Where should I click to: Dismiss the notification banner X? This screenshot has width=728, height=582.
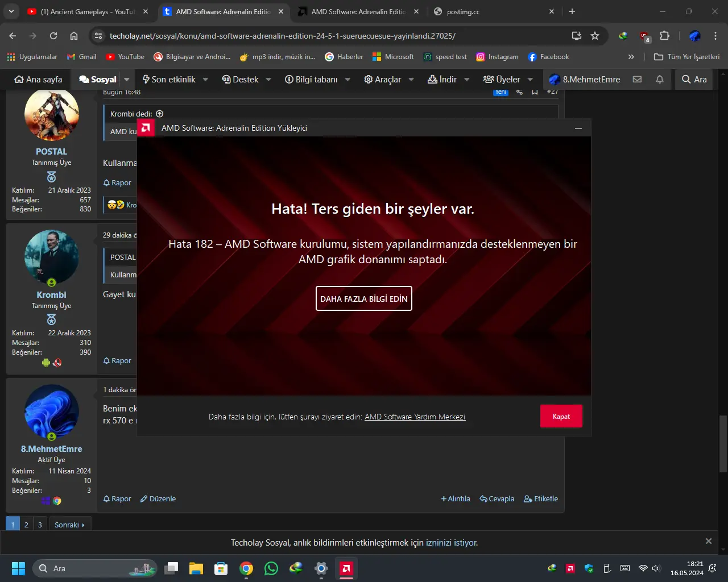click(709, 541)
